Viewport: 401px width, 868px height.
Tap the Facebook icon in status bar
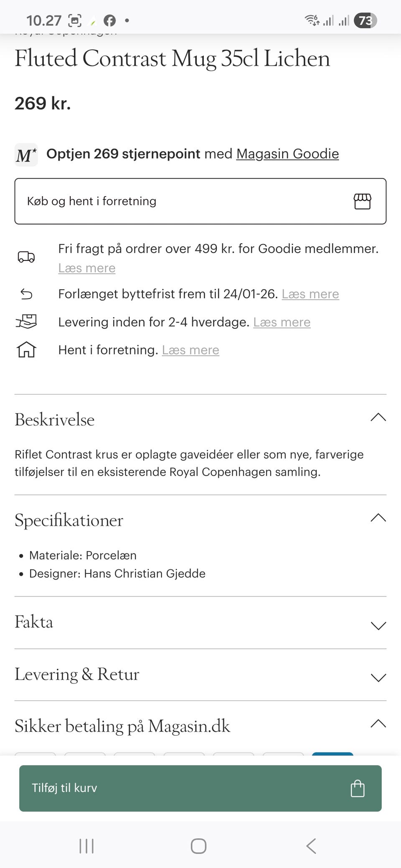(110, 19)
